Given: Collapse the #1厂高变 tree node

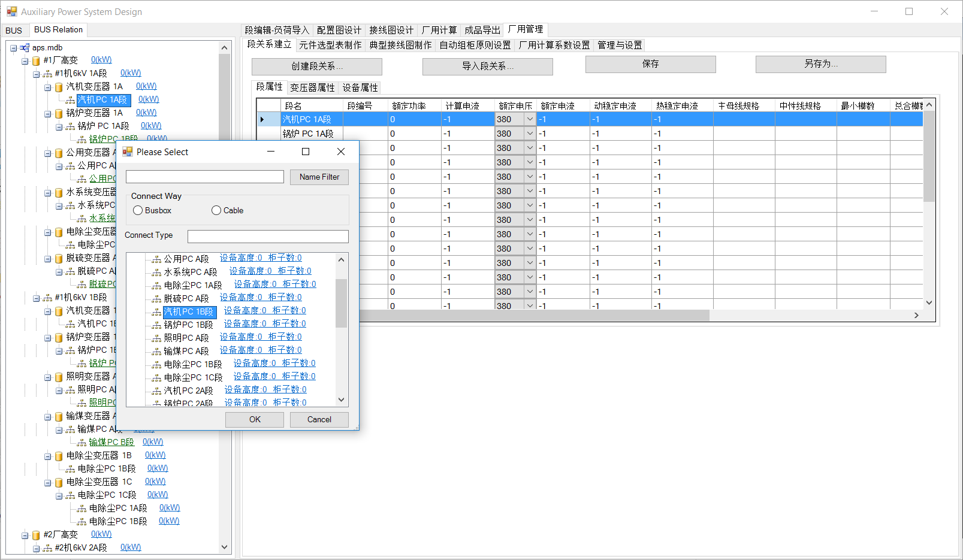Looking at the screenshot, I should pyautogui.click(x=25, y=60).
